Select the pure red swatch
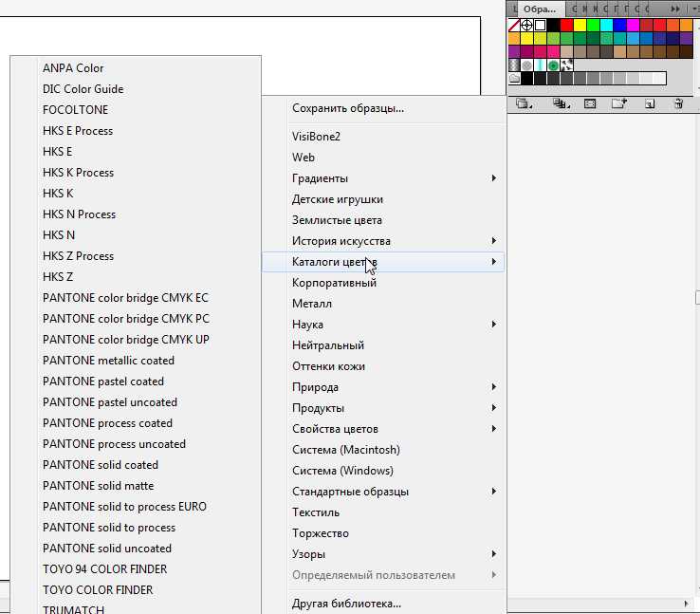Screen dimensions: 700x614 click(x=566, y=25)
